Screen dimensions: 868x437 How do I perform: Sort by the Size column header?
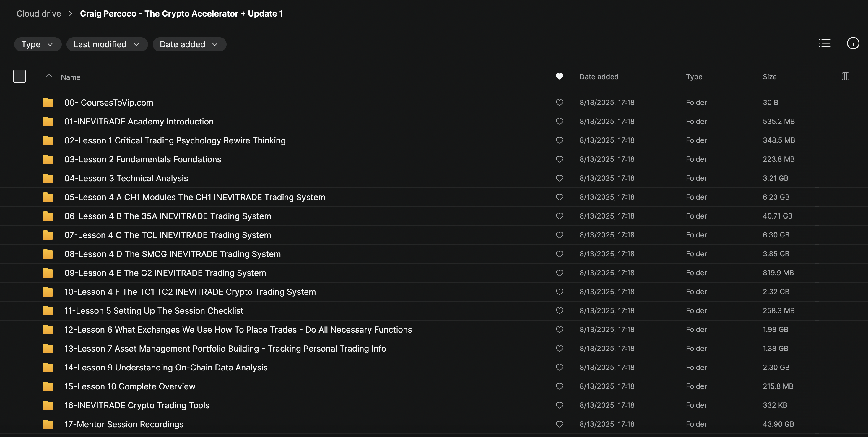click(770, 77)
